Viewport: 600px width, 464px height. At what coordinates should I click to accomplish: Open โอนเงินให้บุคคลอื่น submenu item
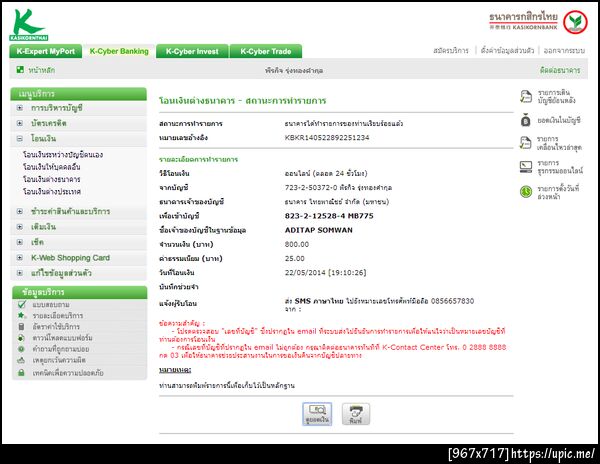pyautogui.click(x=52, y=167)
